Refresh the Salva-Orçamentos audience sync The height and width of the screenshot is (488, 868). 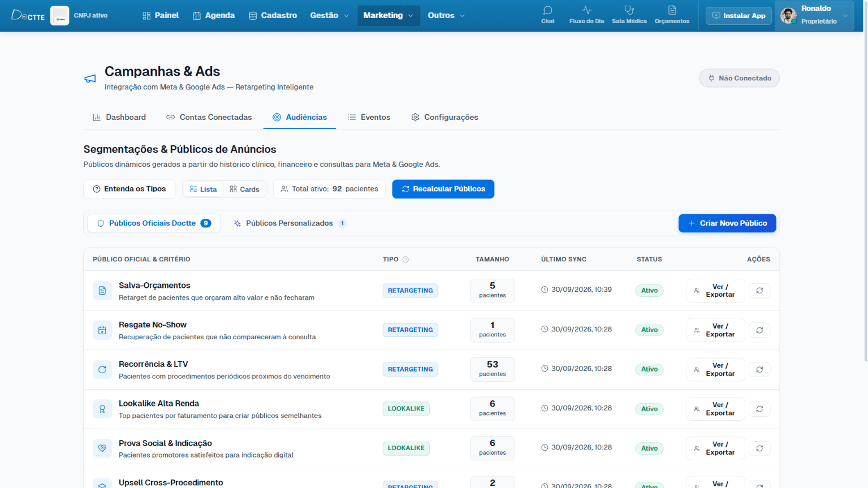pyautogui.click(x=759, y=291)
